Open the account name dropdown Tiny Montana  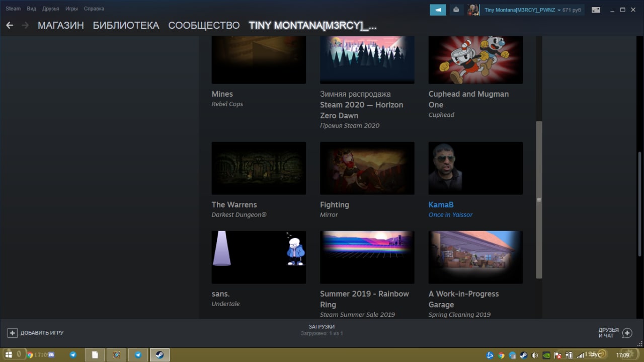523,10
